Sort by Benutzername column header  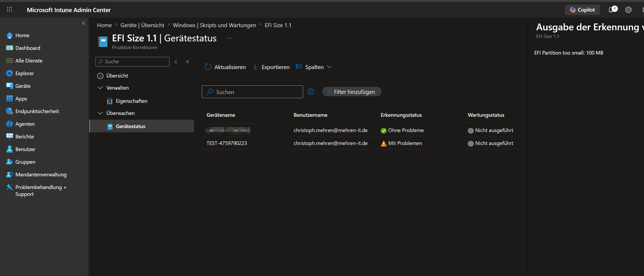(x=310, y=115)
